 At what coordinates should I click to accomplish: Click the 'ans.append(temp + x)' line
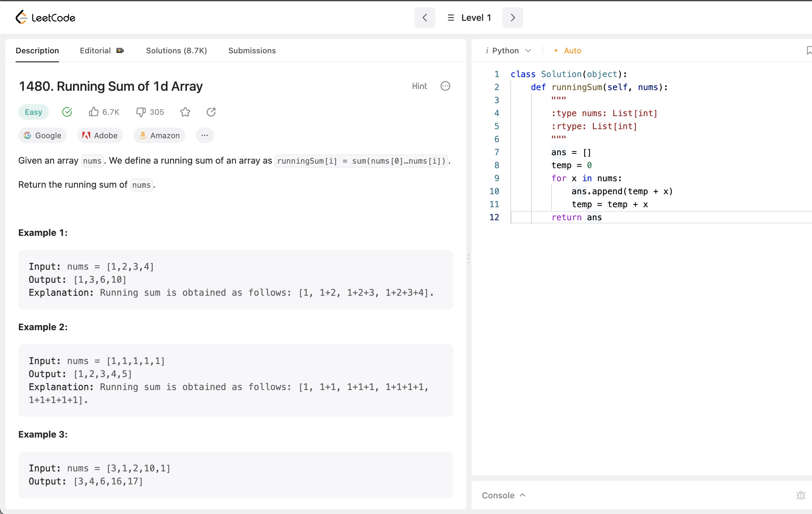coord(622,191)
